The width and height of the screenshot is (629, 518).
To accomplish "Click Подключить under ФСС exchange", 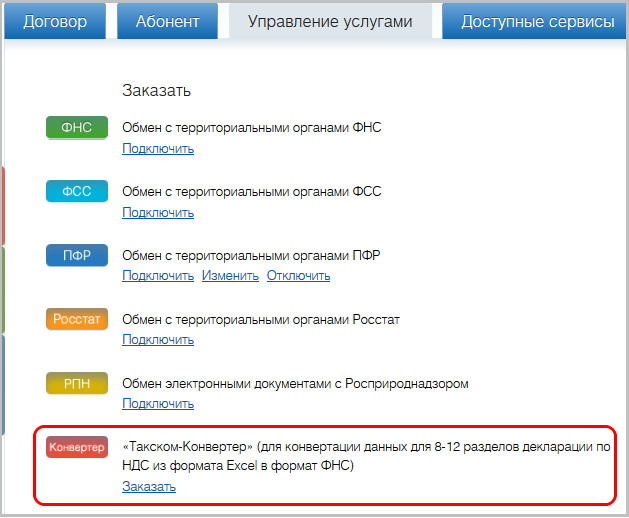I will click(x=158, y=213).
